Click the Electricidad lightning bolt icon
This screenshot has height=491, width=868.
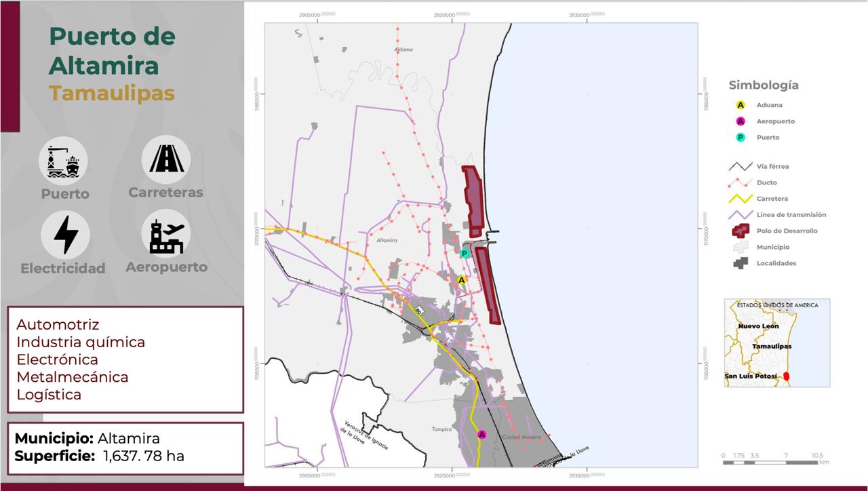tap(65, 235)
